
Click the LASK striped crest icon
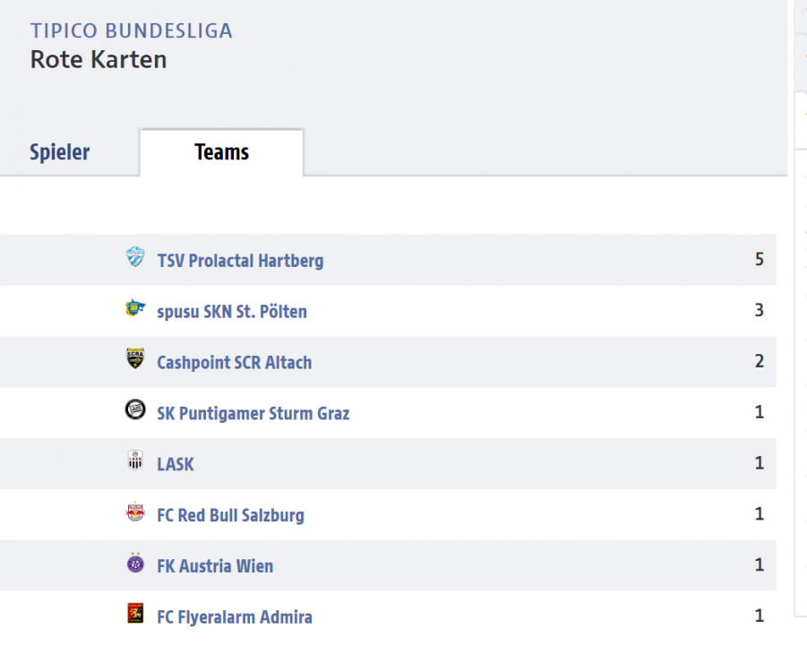tap(135, 461)
